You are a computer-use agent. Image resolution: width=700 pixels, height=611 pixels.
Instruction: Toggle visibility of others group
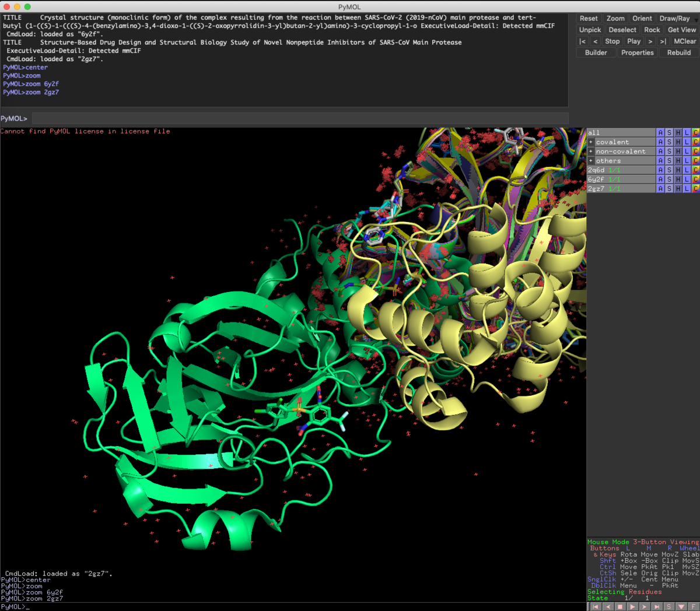(625, 161)
